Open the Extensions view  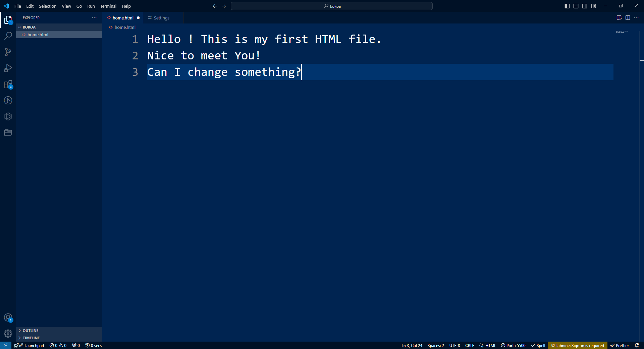[x=8, y=84]
